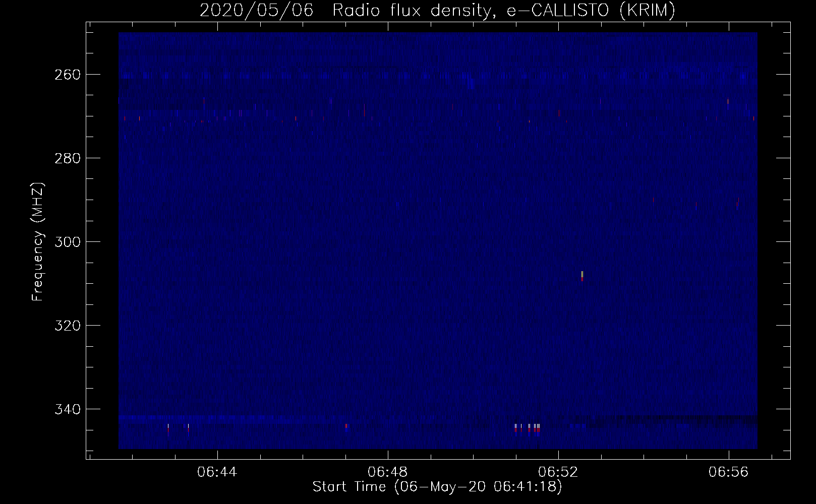816x504 pixels.
Task: Click the 'Start Time (06-May-20 06:41:18)' label
Action: click(437, 487)
